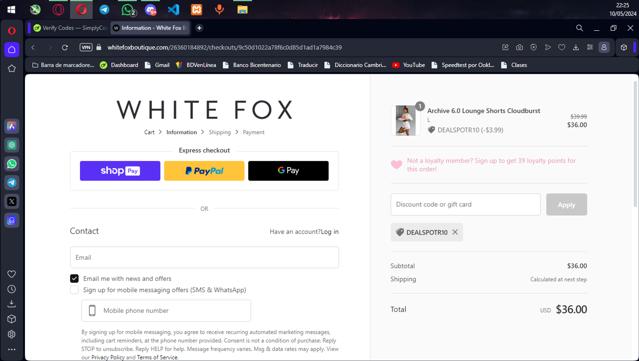This screenshot has height=361, width=639.
Task: Toggle Email me with news and offers checkbox
Action: point(74,278)
